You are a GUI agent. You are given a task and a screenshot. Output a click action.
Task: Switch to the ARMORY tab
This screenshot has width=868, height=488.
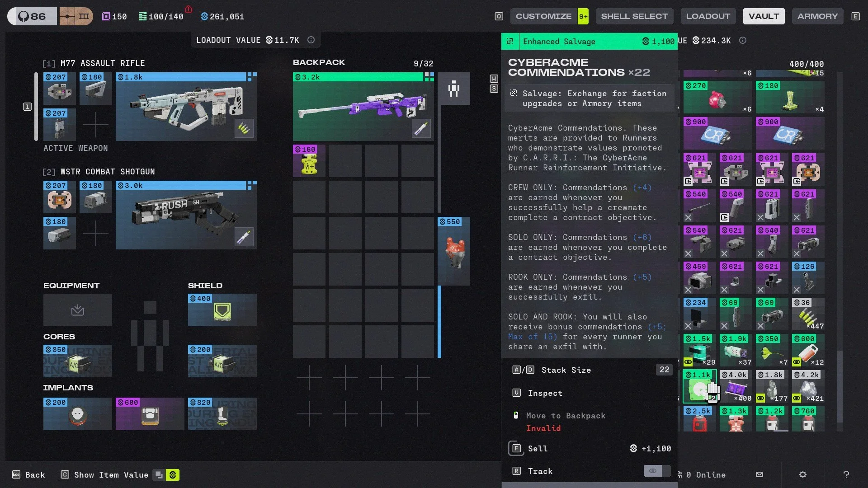click(817, 16)
